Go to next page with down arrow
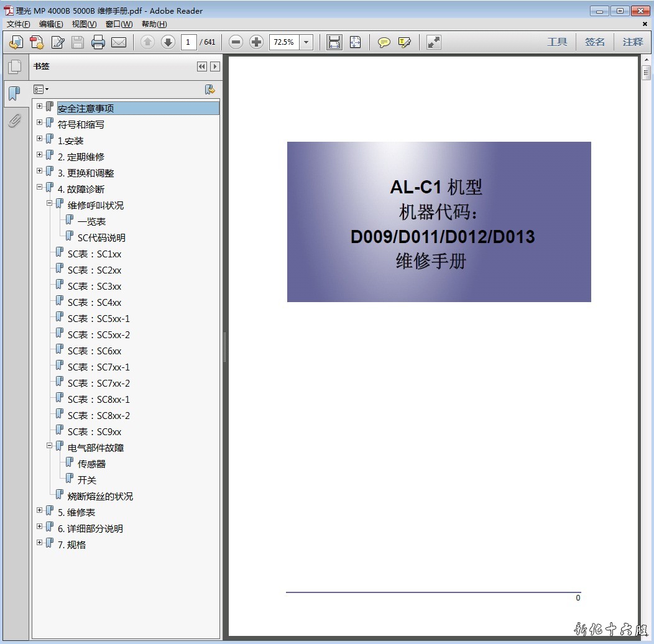This screenshot has height=644, width=654. point(168,42)
